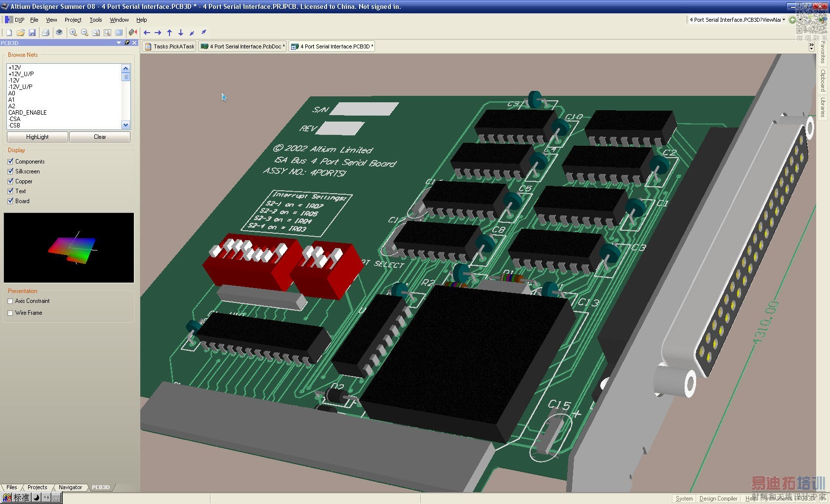Open the Window menu
830x504 pixels.
point(119,20)
